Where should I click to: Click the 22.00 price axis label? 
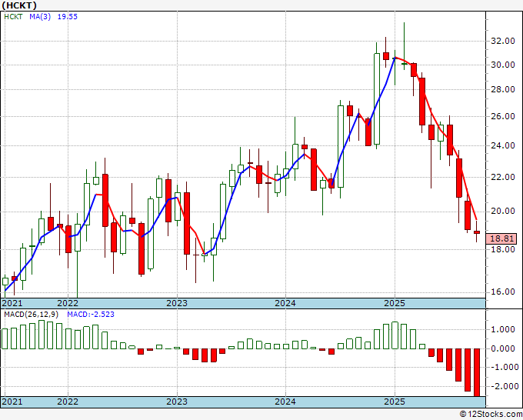click(503, 177)
